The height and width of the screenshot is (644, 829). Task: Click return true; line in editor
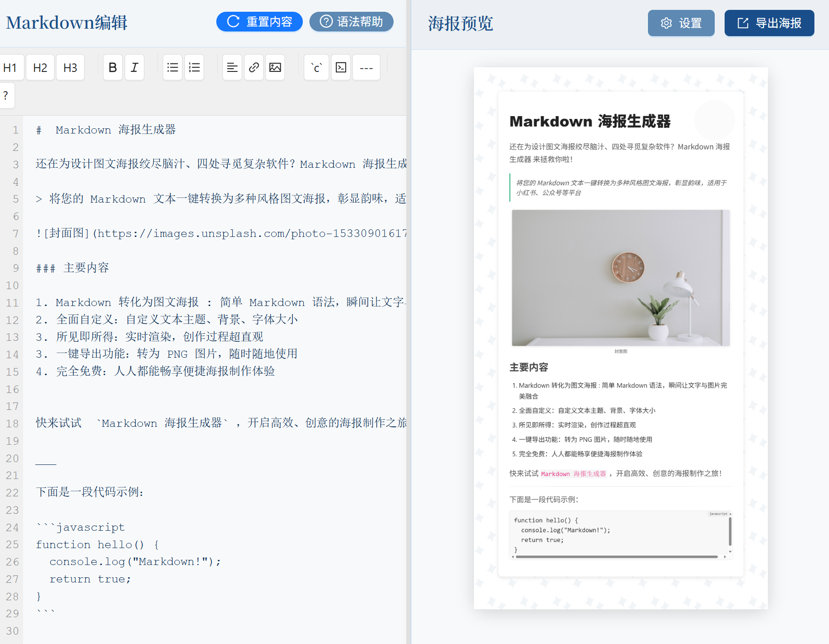click(90, 579)
